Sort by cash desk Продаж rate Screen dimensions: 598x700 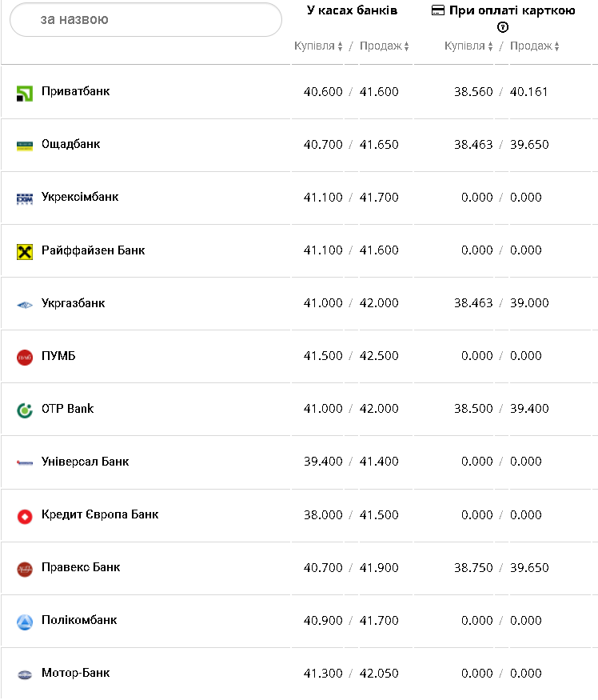pyautogui.click(x=384, y=46)
